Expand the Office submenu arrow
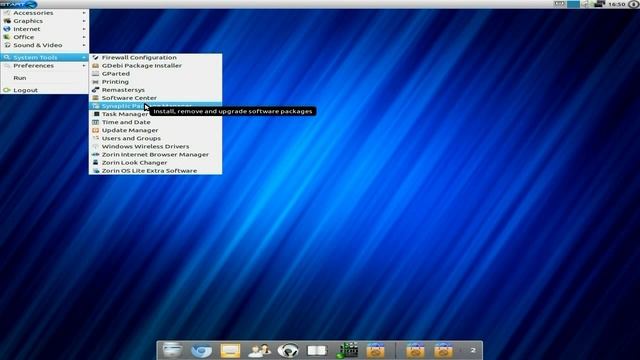Viewport: 640px width, 360px height. pos(84,37)
